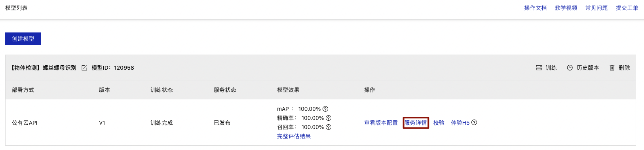The height and width of the screenshot is (150, 644).
Task: Open 操作文档 in the top bar
Action: pos(536,8)
